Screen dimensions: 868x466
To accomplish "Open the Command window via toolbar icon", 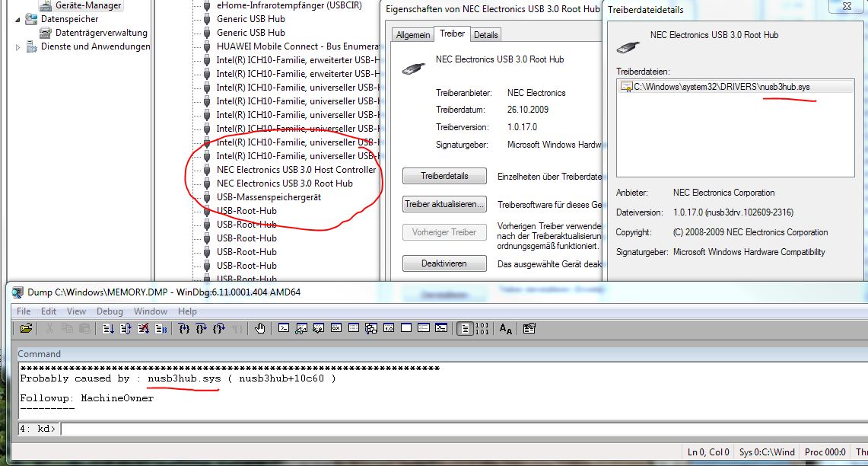I will (284, 329).
